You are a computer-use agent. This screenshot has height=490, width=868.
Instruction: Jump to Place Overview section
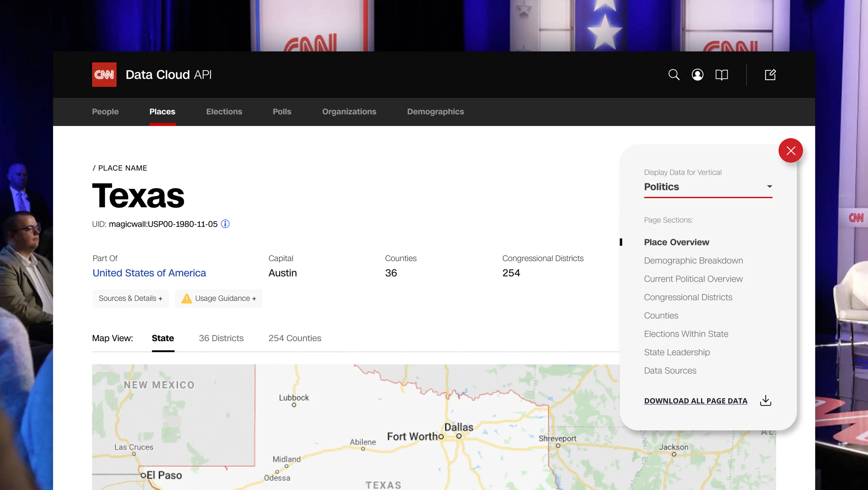point(676,242)
